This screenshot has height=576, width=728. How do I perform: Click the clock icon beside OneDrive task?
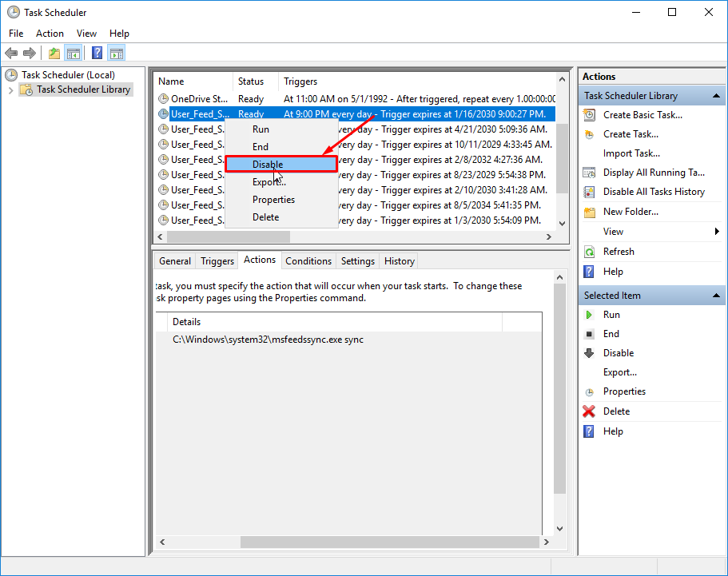point(163,99)
